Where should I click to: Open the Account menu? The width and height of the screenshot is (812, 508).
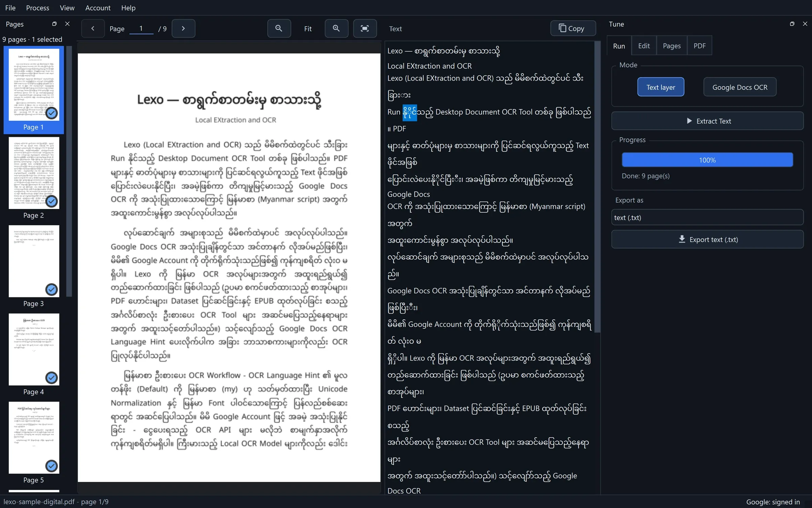click(x=98, y=8)
